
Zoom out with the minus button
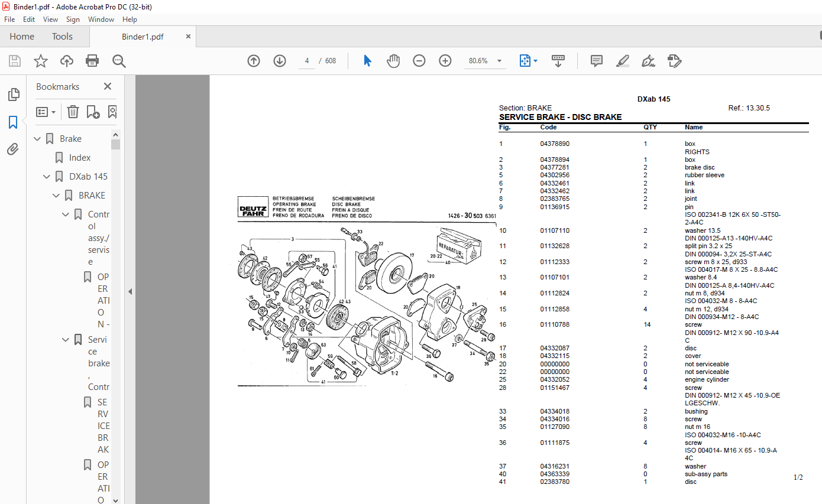[419, 61]
